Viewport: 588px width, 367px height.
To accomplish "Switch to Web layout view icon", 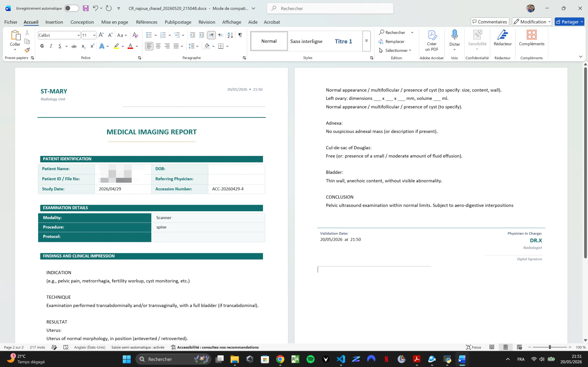I will 520,347.
